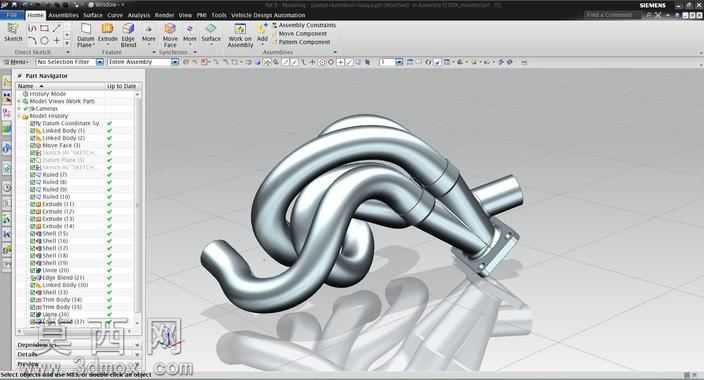Toggle the Trim Body (34) checkbox
704x380 pixels.
coord(32,300)
